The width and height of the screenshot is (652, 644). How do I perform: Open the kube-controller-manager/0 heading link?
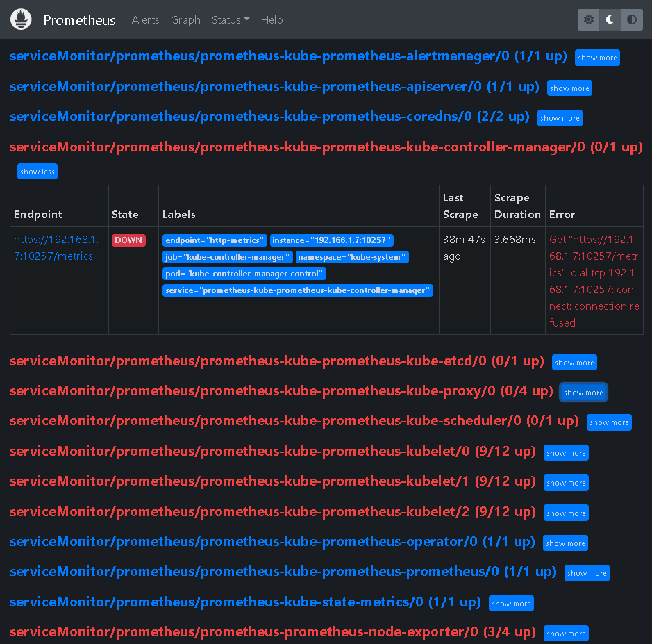[x=326, y=147]
